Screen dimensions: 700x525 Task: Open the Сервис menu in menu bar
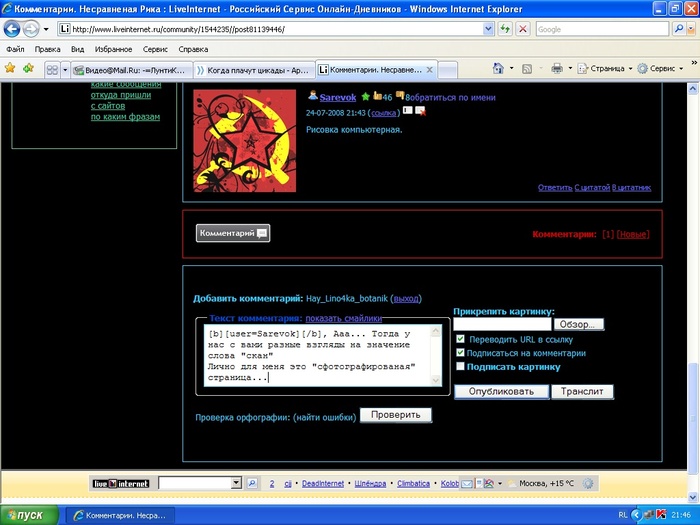tap(155, 49)
